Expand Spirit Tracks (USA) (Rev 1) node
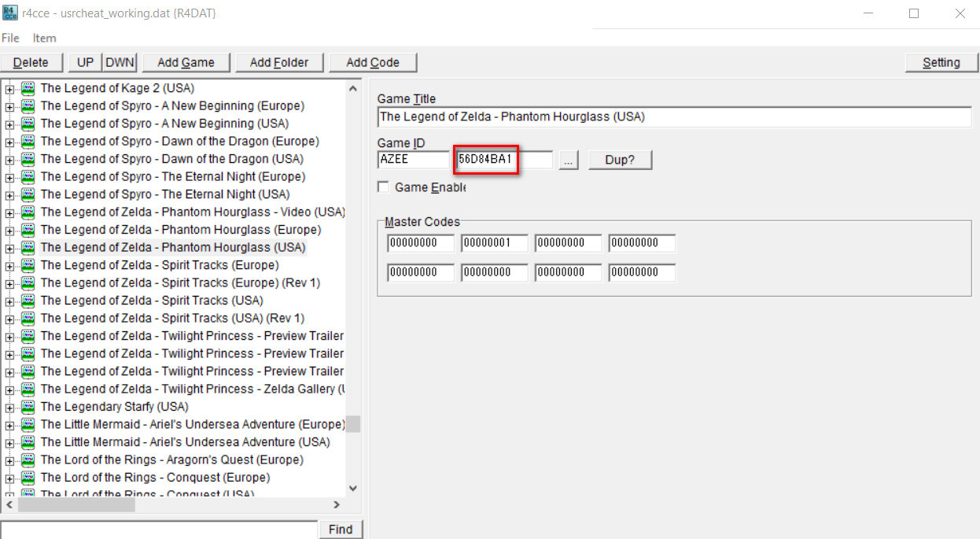The width and height of the screenshot is (980, 539). (9, 318)
